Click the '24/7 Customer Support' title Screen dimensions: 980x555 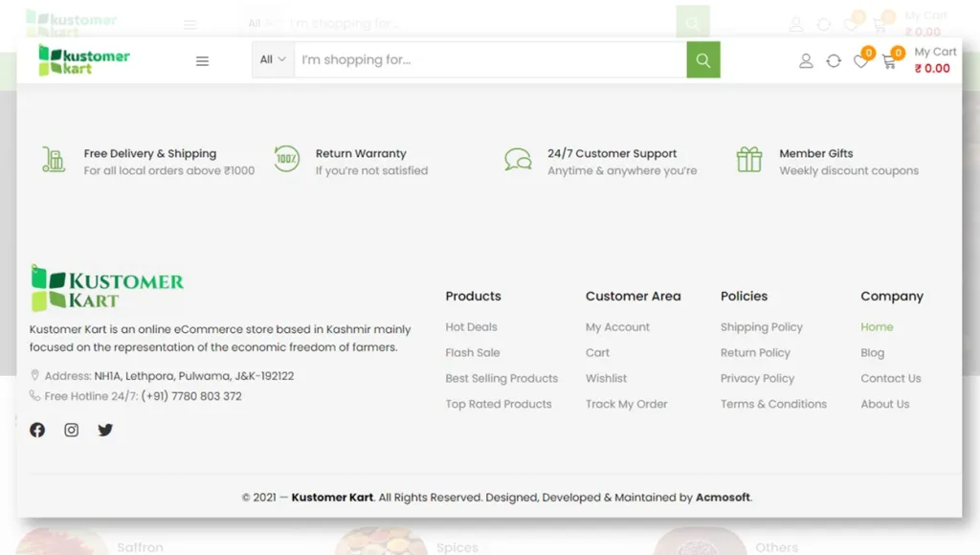tap(612, 153)
